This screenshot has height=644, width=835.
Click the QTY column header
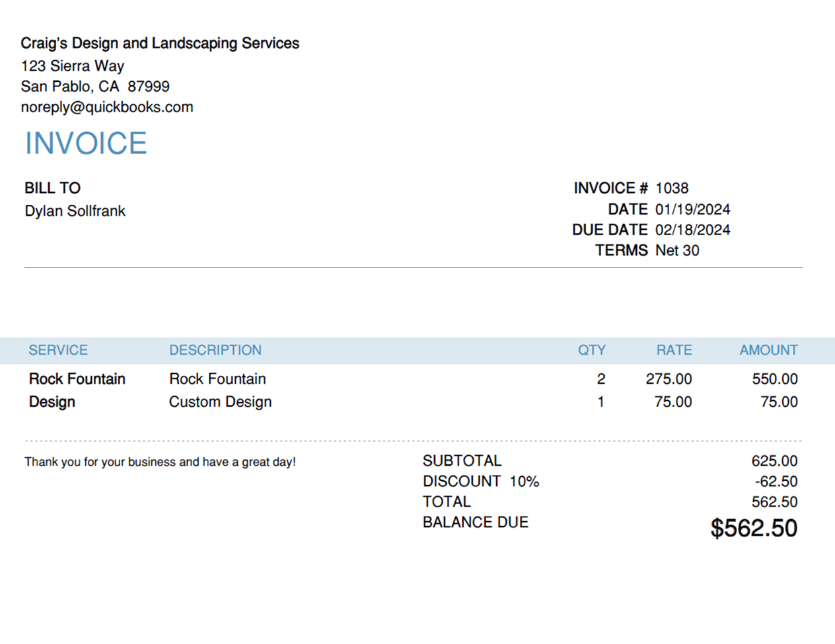coord(591,350)
